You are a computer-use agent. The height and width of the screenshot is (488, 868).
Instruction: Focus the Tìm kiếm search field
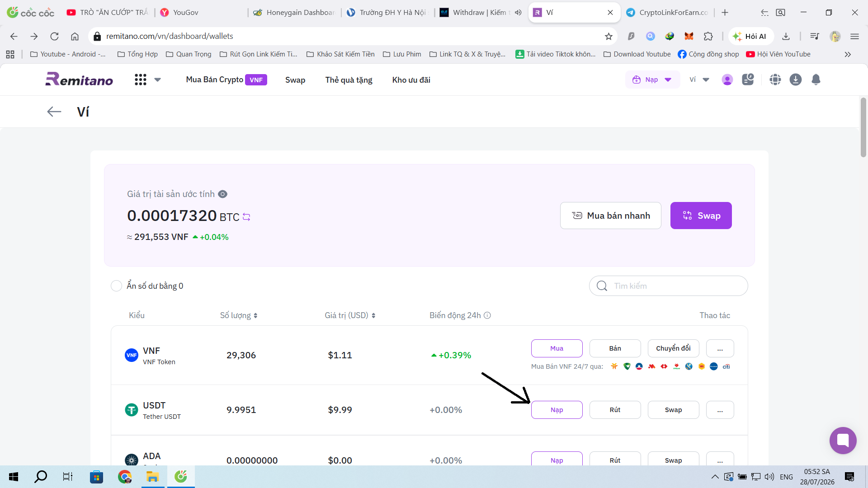point(669,286)
